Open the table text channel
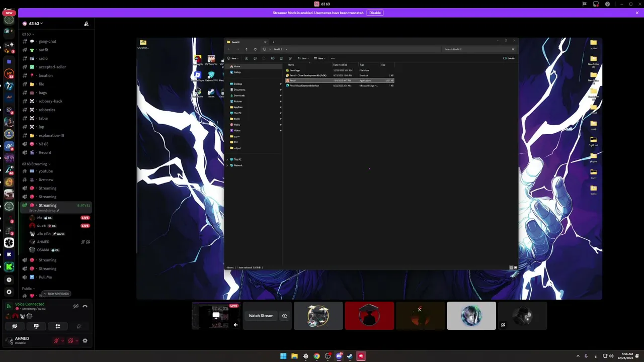 coord(56,118)
